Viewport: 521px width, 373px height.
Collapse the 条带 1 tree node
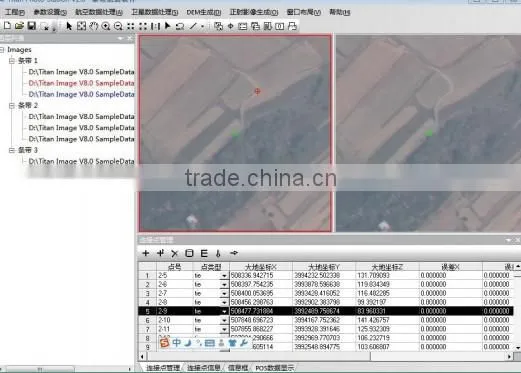point(12,61)
